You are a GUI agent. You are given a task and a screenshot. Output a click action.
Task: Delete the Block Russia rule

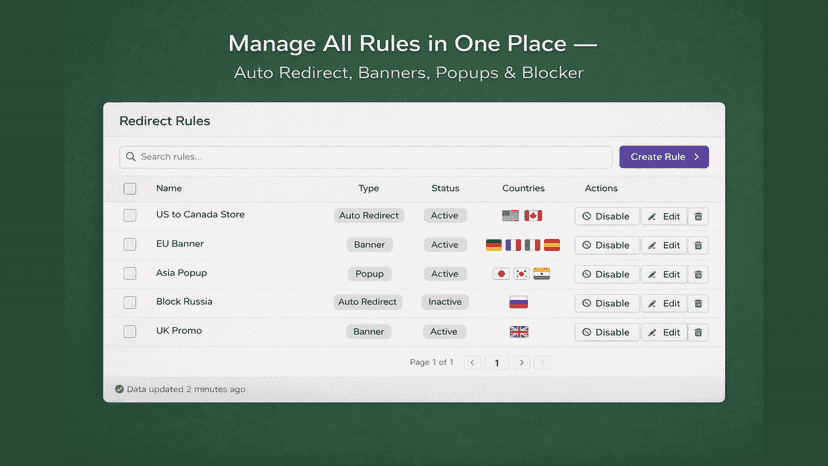pos(698,303)
